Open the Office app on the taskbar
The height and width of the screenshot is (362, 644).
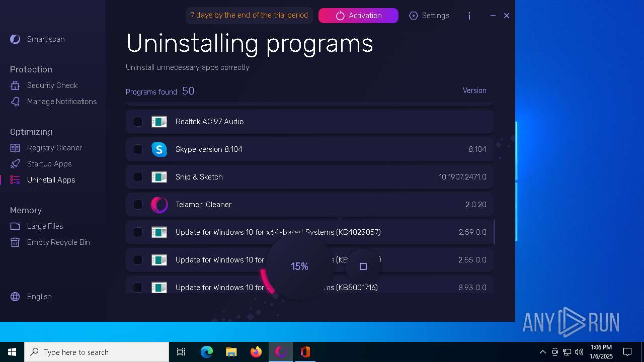tap(305, 352)
